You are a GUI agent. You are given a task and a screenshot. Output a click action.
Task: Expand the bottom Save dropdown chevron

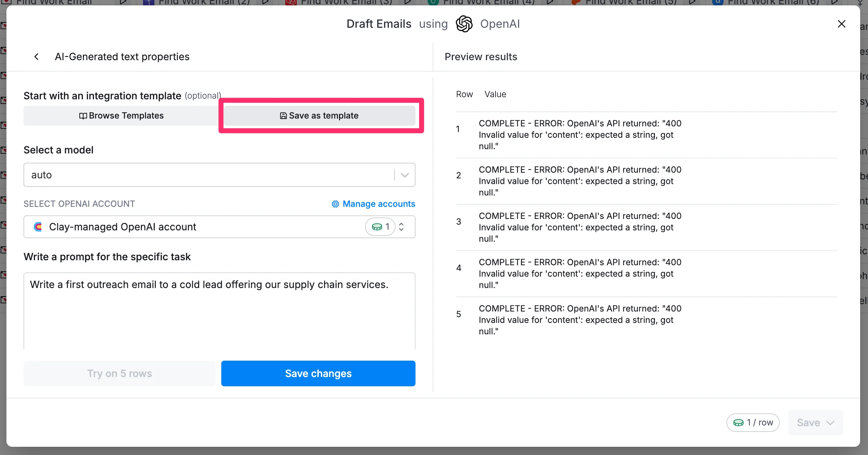(x=830, y=423)
